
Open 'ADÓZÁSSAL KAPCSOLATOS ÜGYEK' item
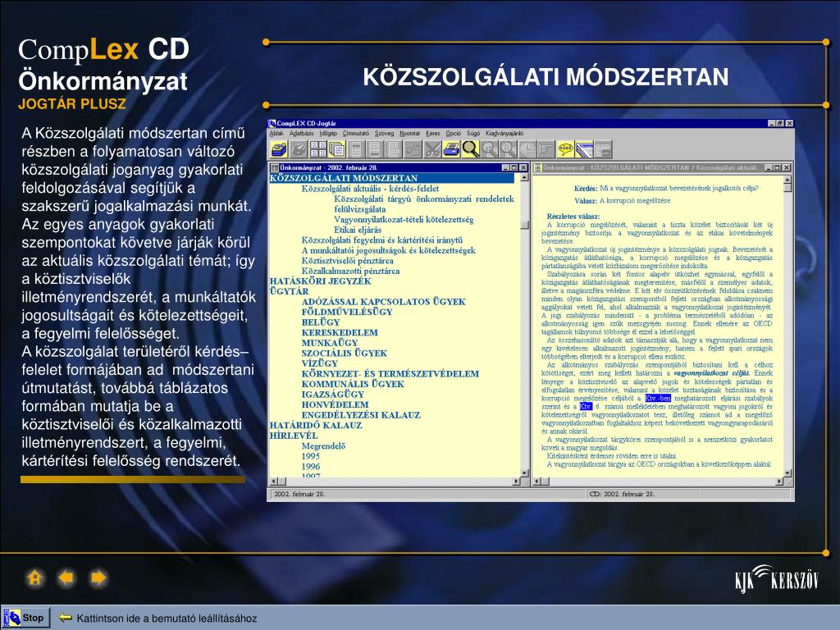tap(384, 302)
